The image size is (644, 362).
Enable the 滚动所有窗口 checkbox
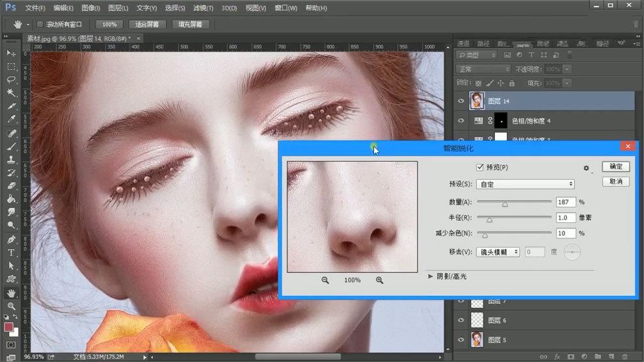tap(40, 24)
